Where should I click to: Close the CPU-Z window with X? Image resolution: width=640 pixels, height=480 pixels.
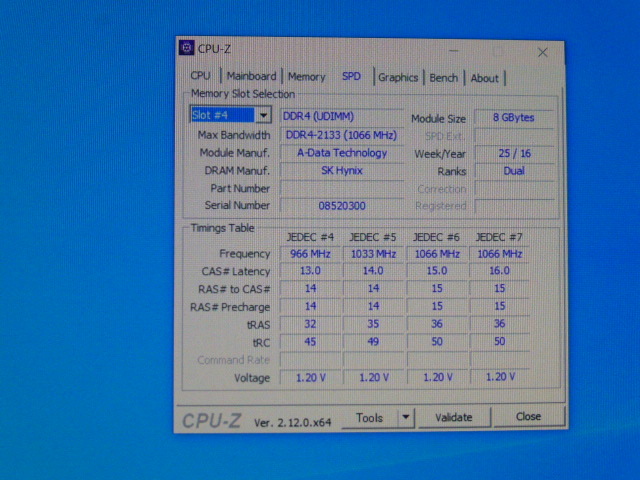pos(542,52)
